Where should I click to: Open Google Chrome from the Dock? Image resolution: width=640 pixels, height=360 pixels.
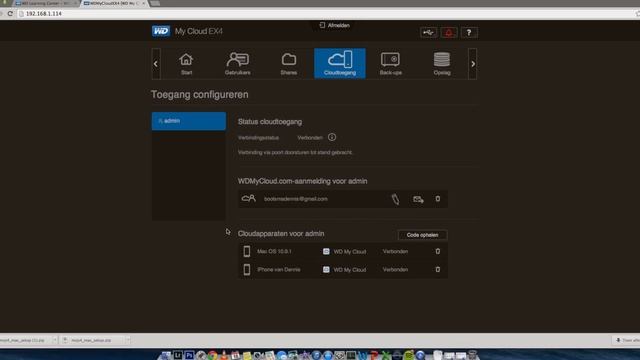212,355
